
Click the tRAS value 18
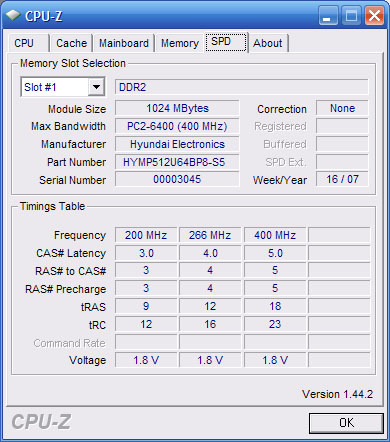pyautogui.click(x=275, y=306)
